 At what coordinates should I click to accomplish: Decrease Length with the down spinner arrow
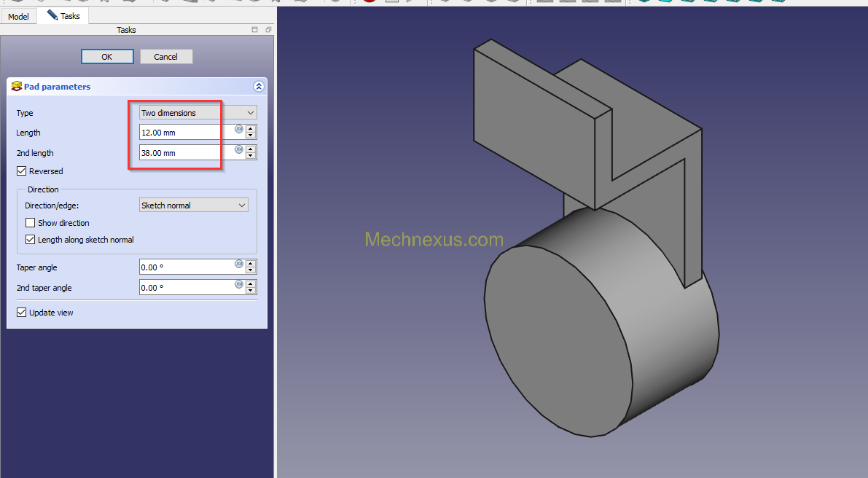[x=251, y=136]
